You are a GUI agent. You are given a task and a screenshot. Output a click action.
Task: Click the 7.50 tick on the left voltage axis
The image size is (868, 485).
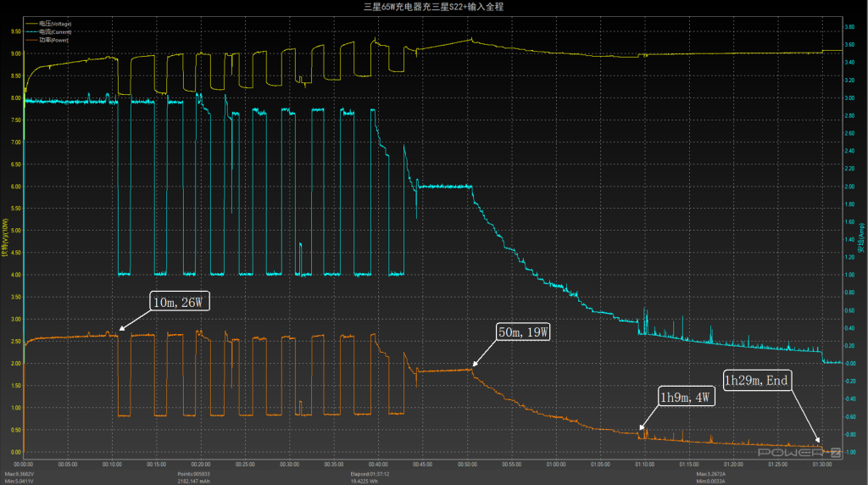16,120
